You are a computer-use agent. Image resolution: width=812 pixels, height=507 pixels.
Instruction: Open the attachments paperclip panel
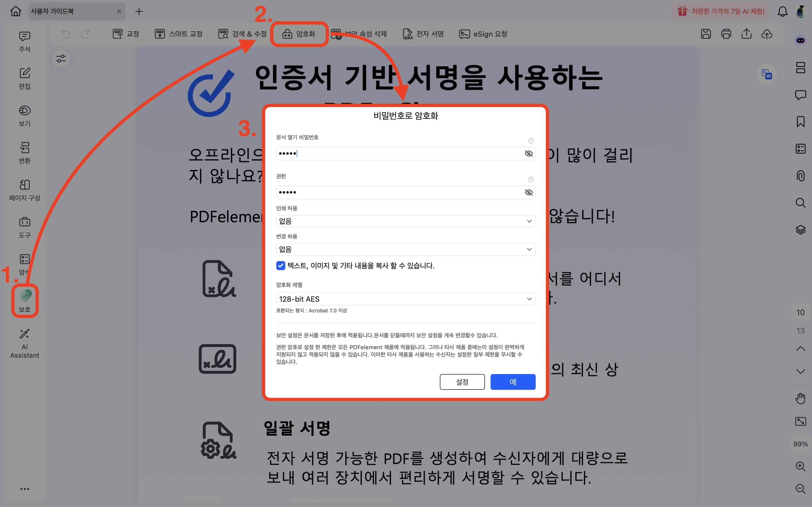[800, 176]
